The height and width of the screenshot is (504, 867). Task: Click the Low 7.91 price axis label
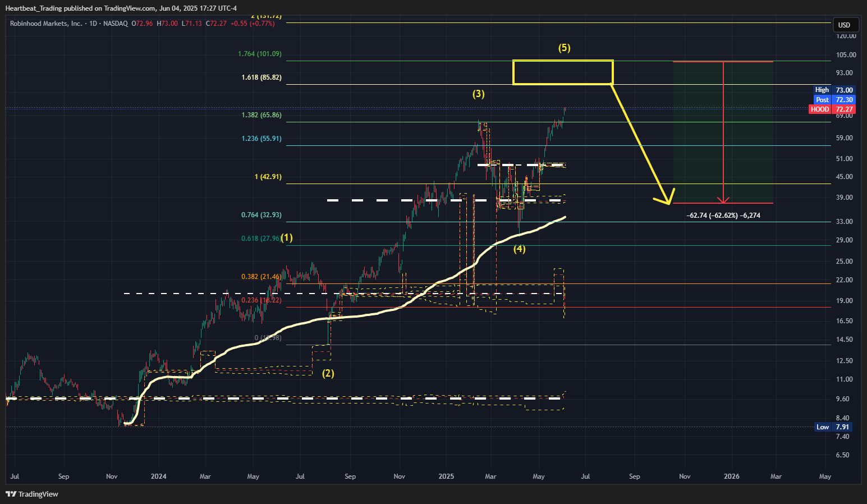coord(834,427)
